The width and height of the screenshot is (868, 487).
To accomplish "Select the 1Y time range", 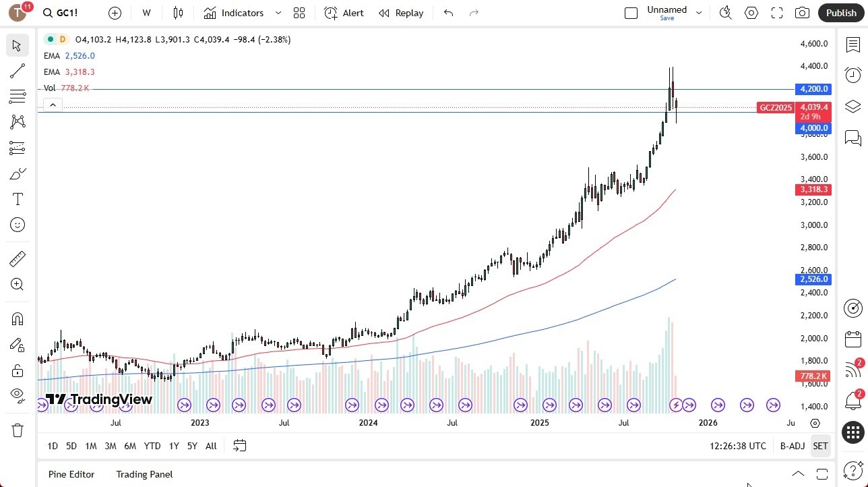I will (173, 446).
